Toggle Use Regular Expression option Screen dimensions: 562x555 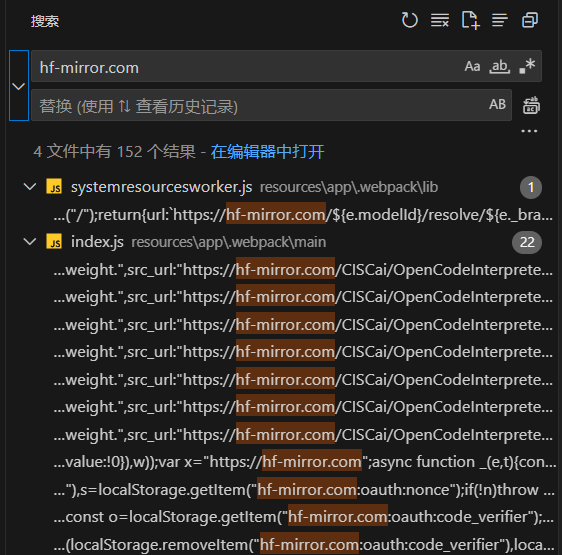point(527,66)
